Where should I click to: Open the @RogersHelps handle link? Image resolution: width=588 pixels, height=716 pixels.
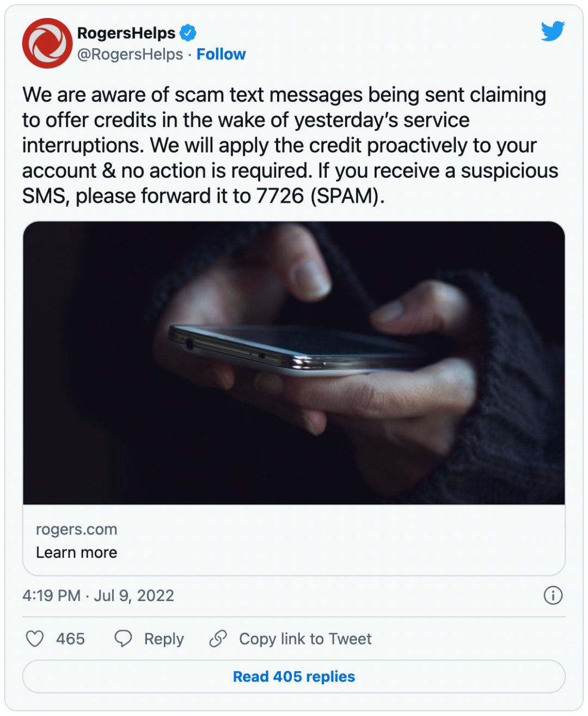(x=130, y=54)
